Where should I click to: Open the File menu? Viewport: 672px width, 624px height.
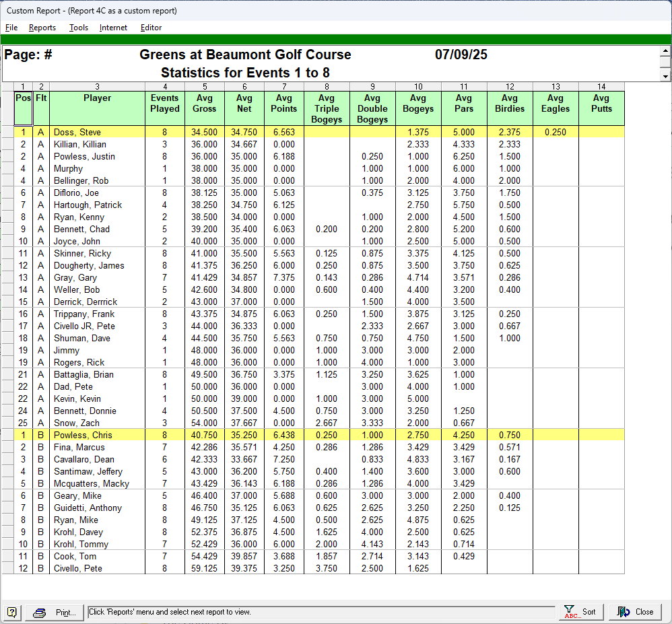click(11, 28)
